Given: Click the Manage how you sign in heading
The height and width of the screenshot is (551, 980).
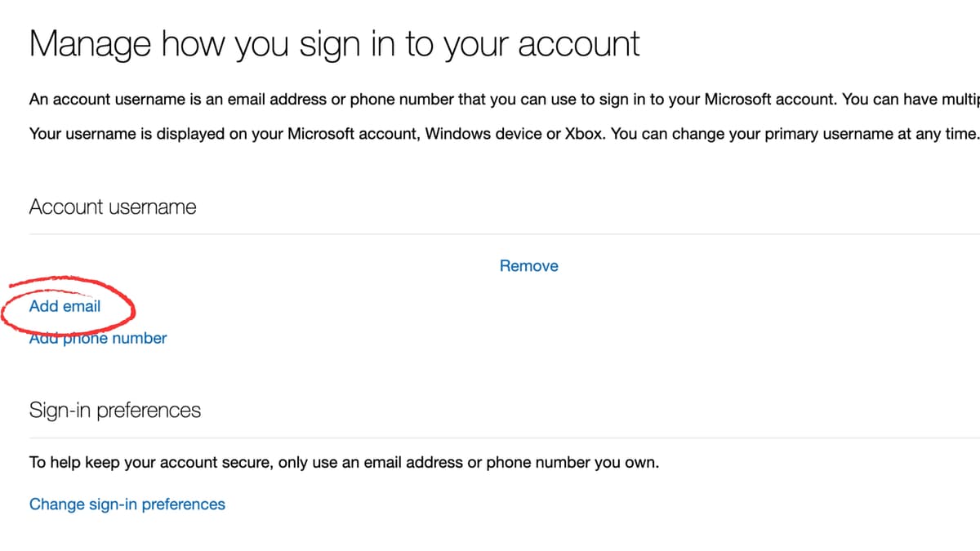Looking at the screenshot, I should pyautogui.click(x=335, y=43).
